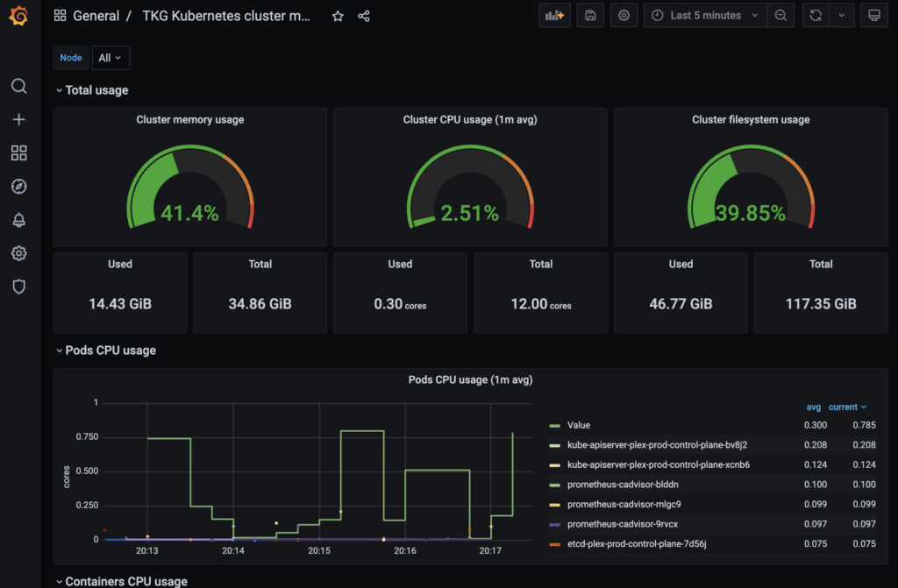
Task: Expand the refresh interval dropdown arrow
Action: 842,16
